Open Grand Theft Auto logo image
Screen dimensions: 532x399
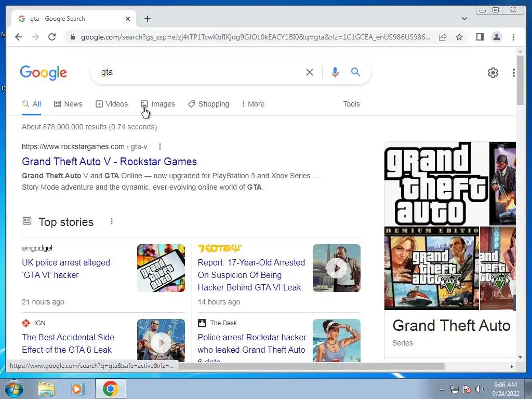(x=436, y=183)
